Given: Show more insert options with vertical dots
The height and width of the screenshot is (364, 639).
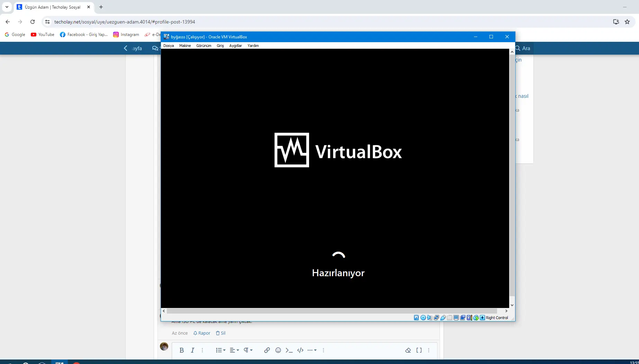Looking at the screenshot, I should pyautogui.click(x=323, y=350).
